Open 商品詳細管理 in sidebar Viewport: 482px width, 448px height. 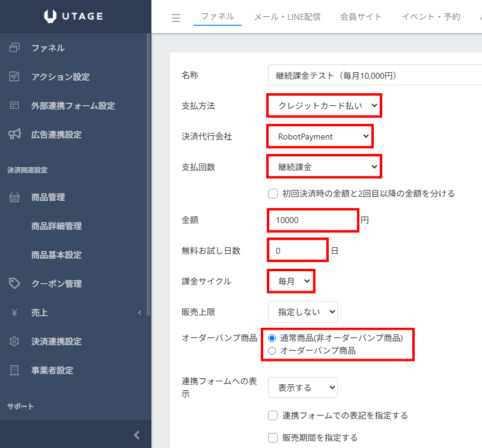[56, 226]
